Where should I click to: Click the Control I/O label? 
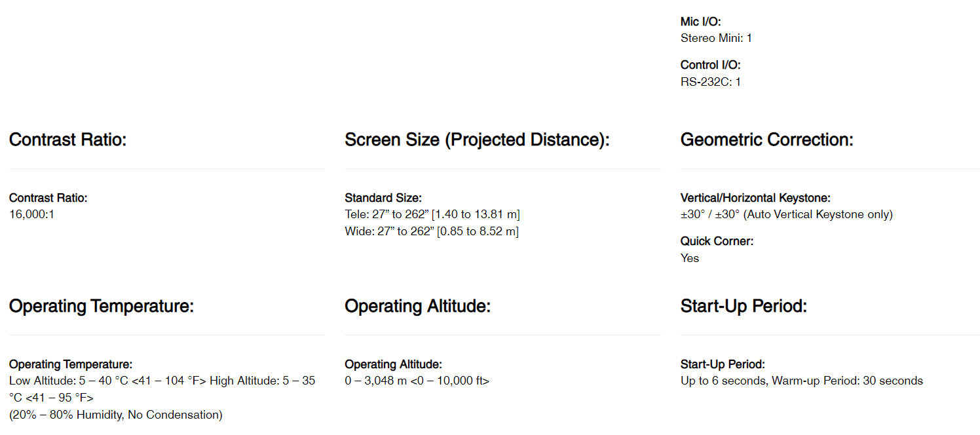[710, 65]
